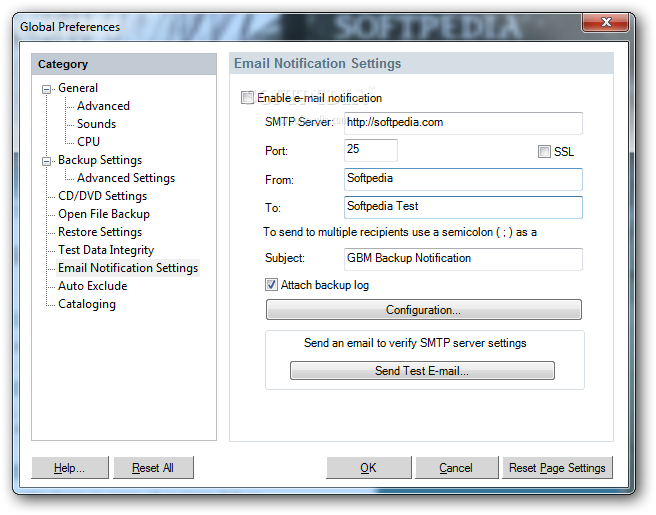Focus the From address field

tap(463, 179)
